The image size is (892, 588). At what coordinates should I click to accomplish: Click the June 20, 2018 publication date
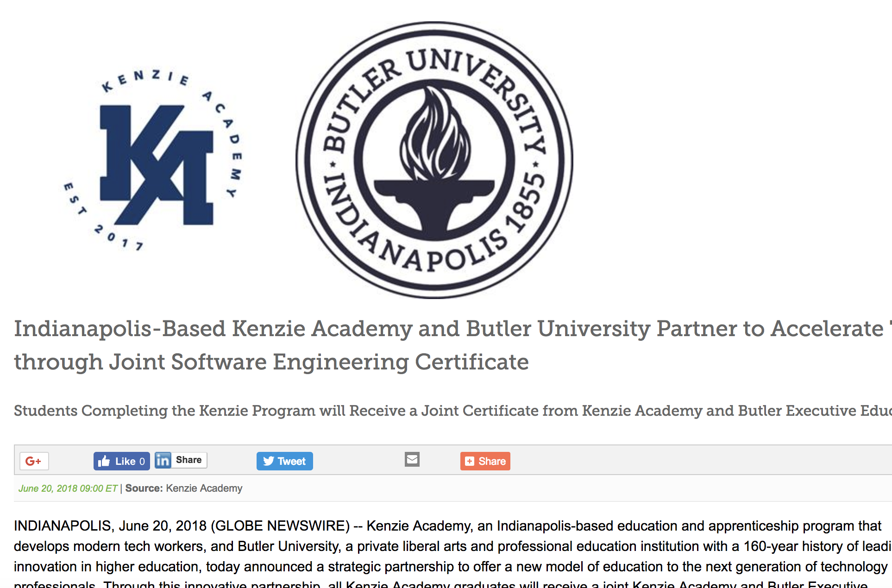[x=68, y=488]
